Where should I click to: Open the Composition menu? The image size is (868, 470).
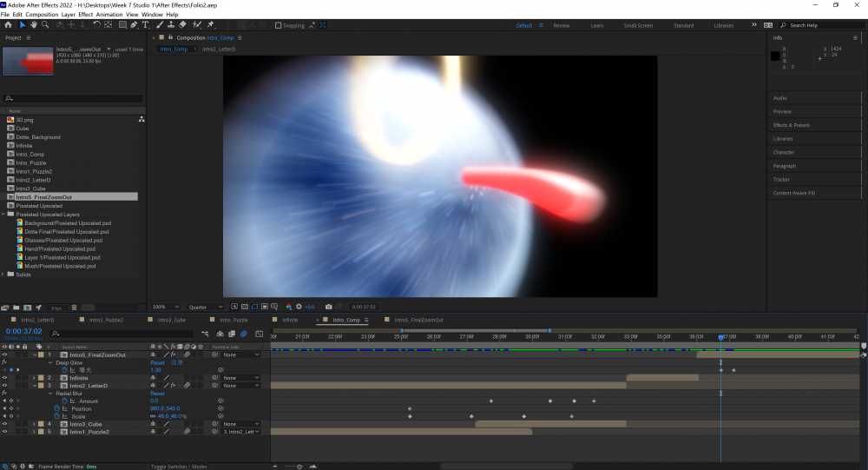point(42,15)
